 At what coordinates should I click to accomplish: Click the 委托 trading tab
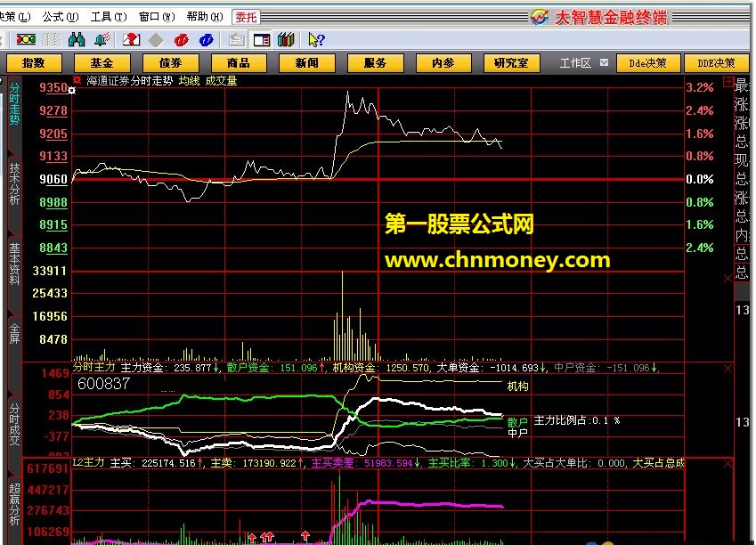pos(246,18)
